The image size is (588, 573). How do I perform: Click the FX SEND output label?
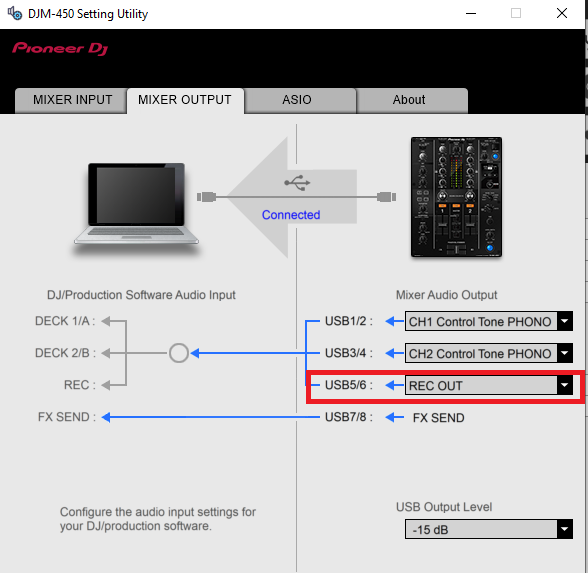(x=438, y=417)
